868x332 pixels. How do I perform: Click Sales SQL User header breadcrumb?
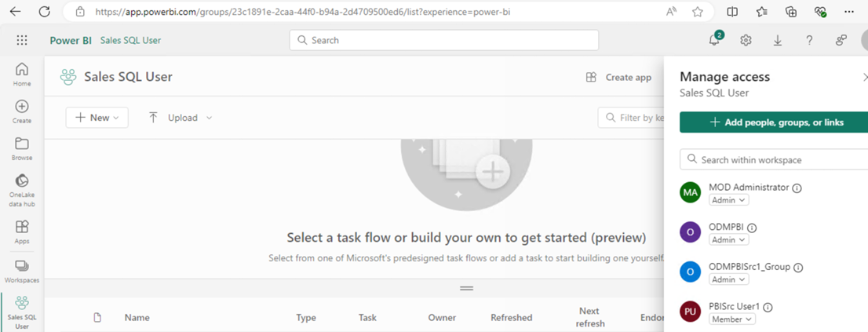point(130,40)
